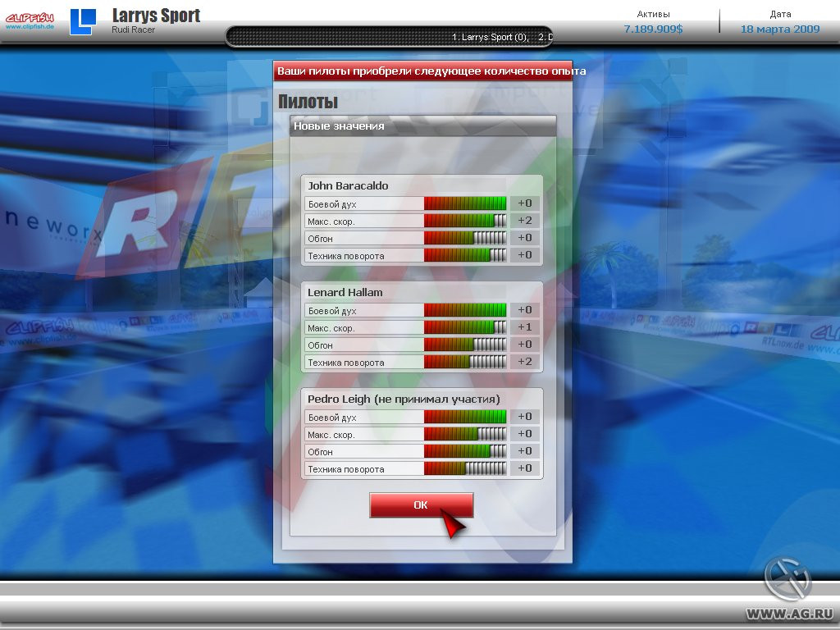
Task: Click the Активы label
Action: click(653, 14)
